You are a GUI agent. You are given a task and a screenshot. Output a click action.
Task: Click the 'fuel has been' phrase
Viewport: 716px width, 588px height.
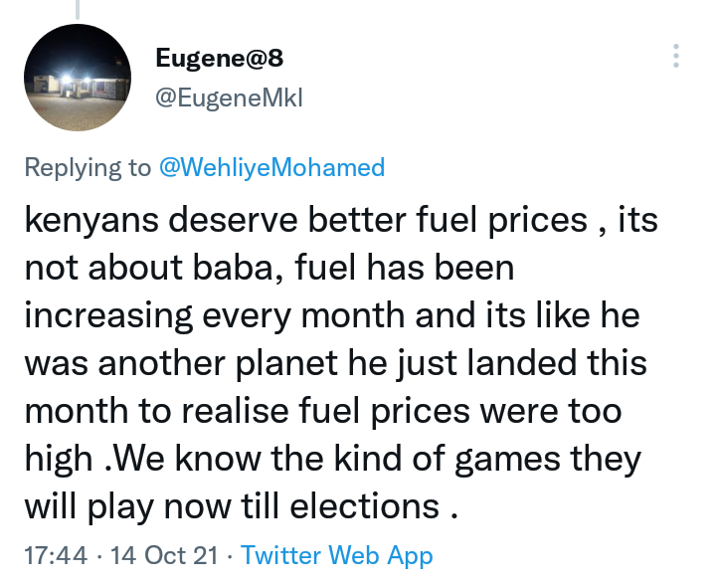(405, 268)
